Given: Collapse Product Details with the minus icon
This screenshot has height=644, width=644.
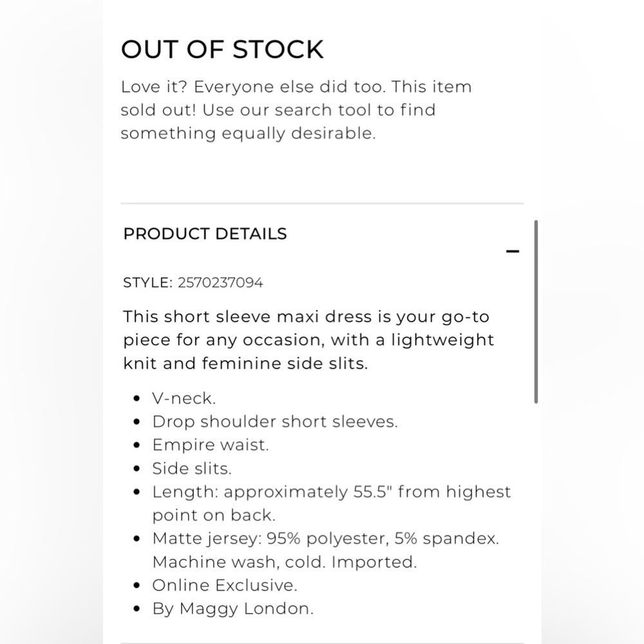Looking at the screenshot, I should (513, 251).
